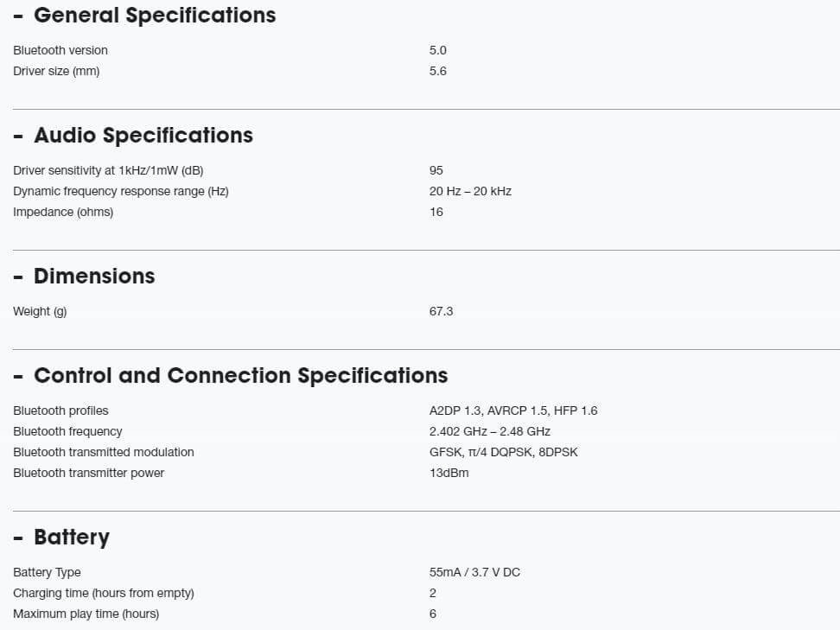Collapse Control and Connection Specifications minus icon
Viewport: 840px width, 630px height.
click(18, 377)
